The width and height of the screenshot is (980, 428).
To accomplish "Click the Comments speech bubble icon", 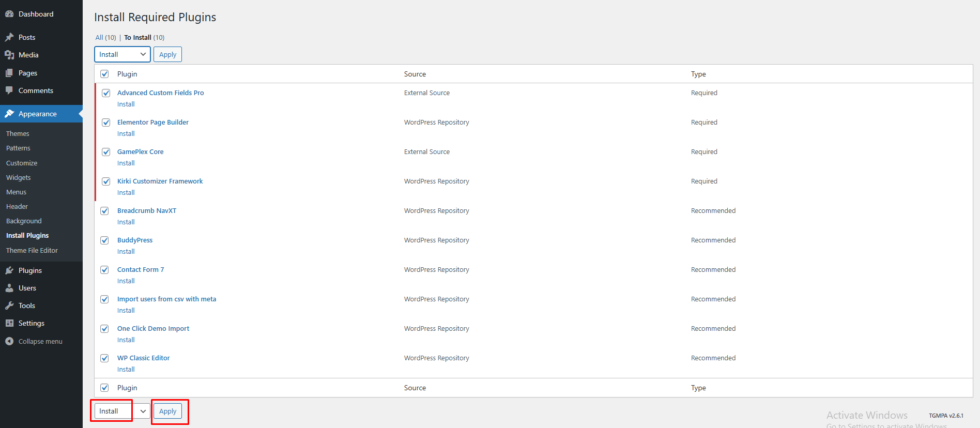I will coord(9,90).
